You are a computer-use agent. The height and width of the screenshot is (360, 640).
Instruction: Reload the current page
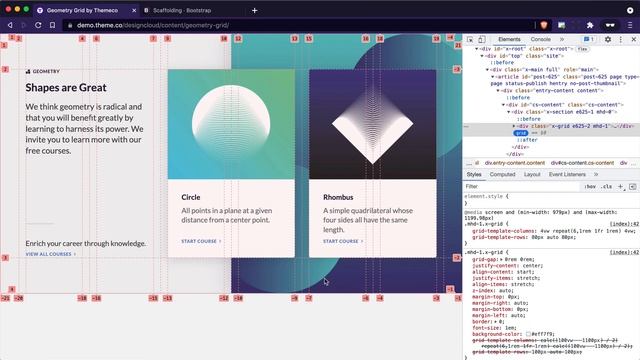38,25
